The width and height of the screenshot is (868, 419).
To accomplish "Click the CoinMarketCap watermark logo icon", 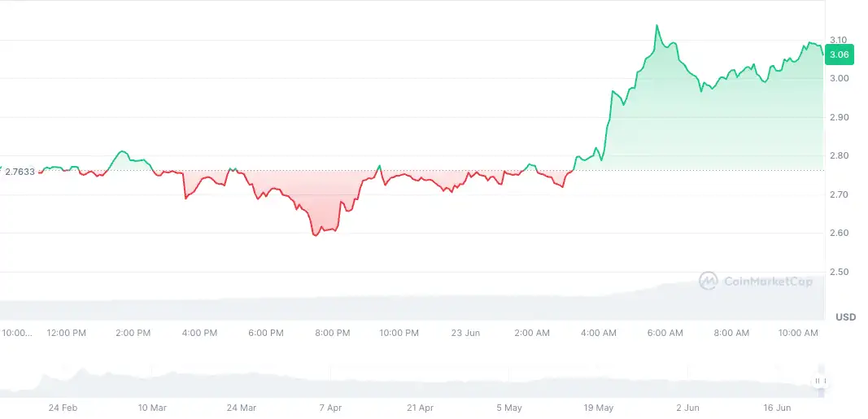I will [709, 281].
